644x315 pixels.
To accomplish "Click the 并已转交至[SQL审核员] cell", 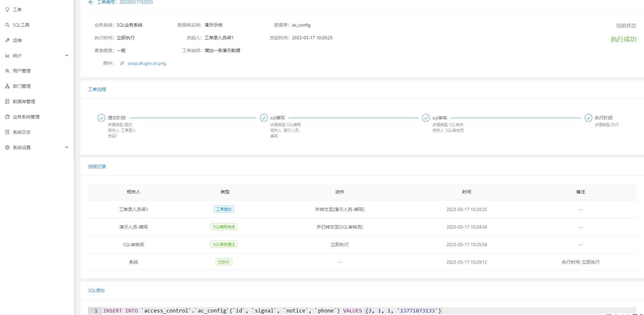I will coord(340,227).
